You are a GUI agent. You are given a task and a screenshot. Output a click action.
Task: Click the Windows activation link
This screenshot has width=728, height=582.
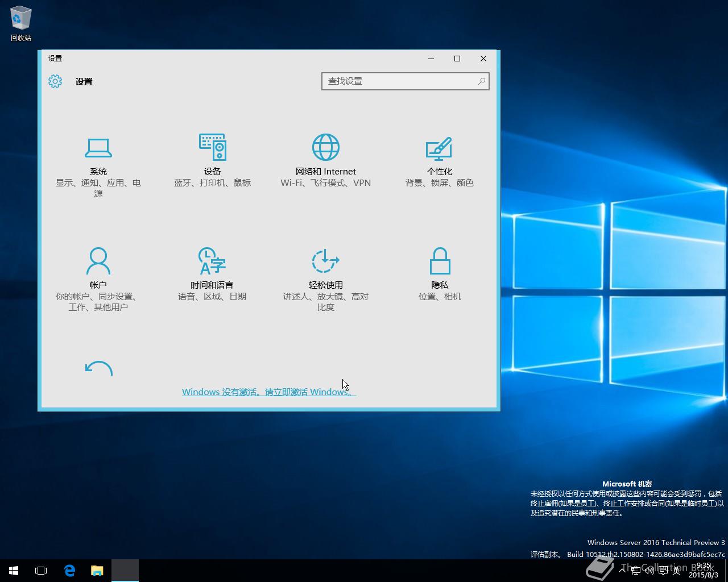click(x=269, y=392)
